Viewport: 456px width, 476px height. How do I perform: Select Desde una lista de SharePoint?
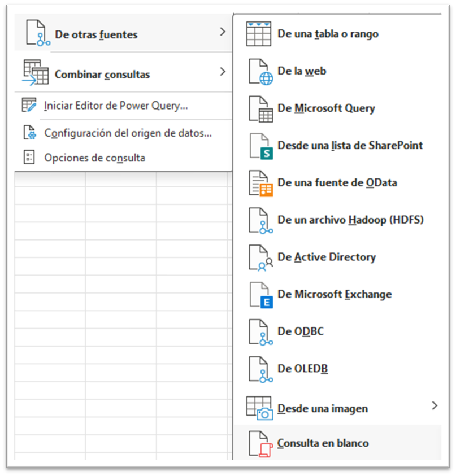tap(338, 146)
